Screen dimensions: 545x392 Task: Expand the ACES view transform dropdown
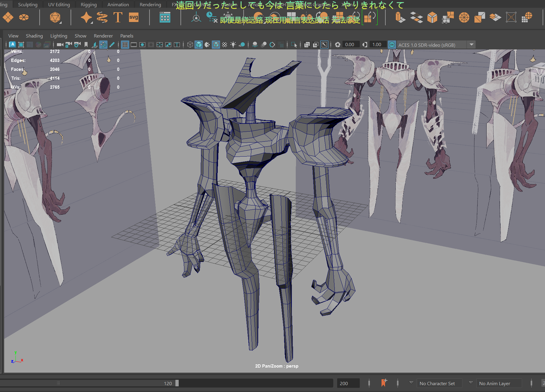pos(471,45)
